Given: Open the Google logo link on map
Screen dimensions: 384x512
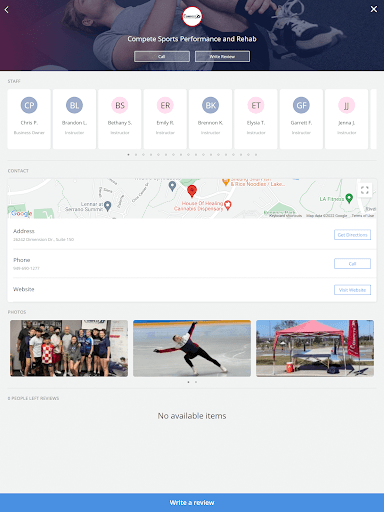Looking at the screenshot, I should (x=22, y=213).
